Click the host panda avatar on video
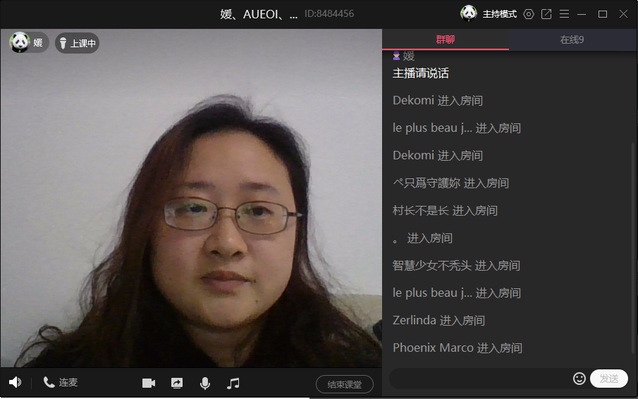638x399 pixels. click(19, 42)
